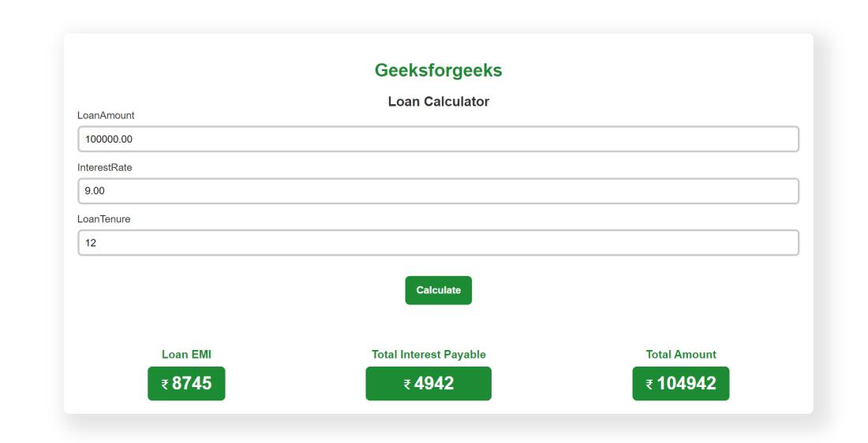Focus the InterestRate input field
This screenshot has width=868, height=443.
pyautogui.click(x=439, y=191)
